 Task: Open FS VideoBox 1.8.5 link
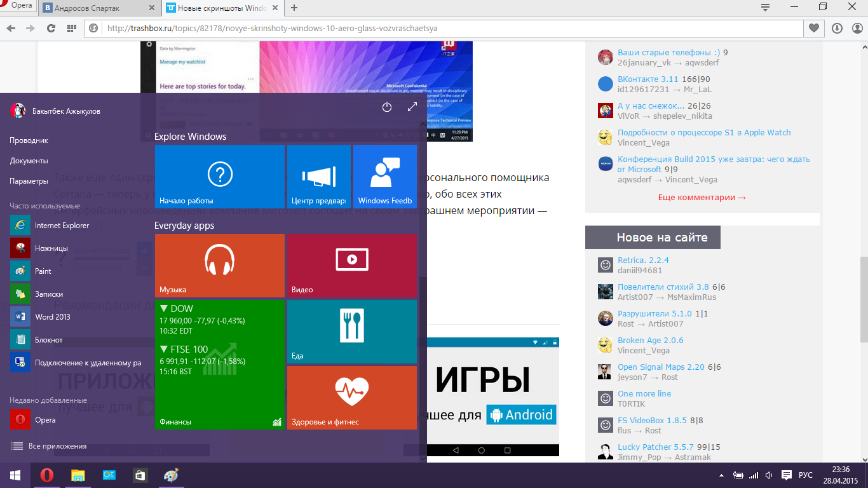[652, 421]
